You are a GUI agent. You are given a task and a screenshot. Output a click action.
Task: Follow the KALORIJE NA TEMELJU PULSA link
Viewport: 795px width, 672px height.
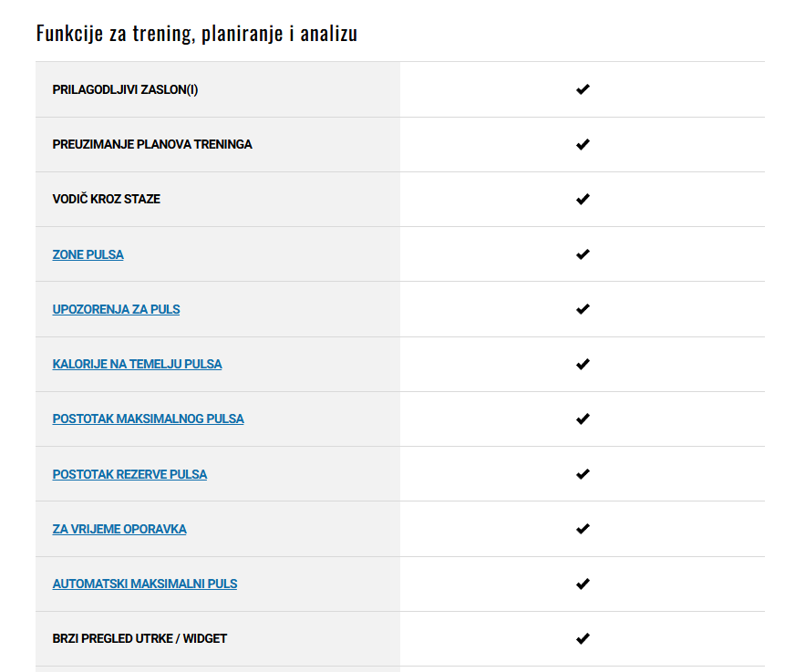[x=137, y=364]
